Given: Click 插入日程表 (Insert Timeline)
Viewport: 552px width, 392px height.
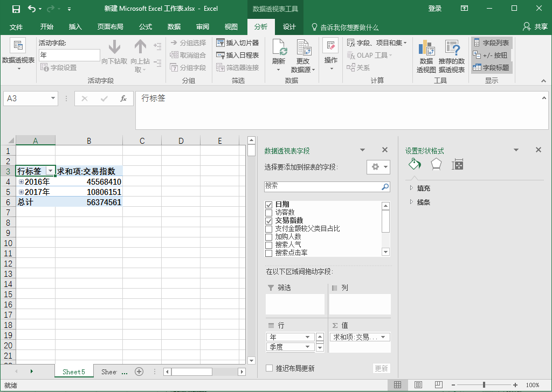Looking at the screenshot, I should (237, 55).
